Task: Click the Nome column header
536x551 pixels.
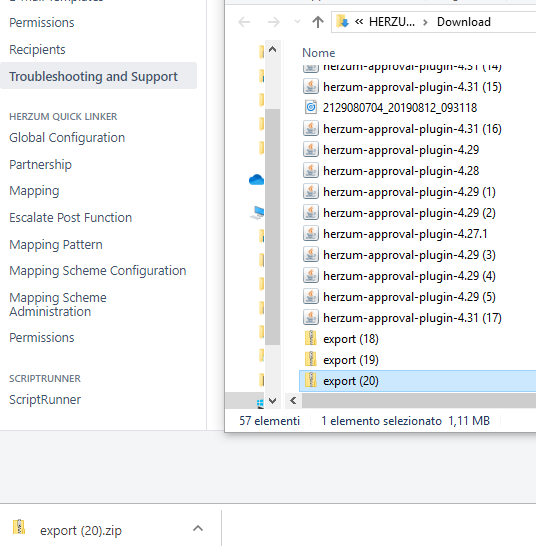Action: [318, 53]
